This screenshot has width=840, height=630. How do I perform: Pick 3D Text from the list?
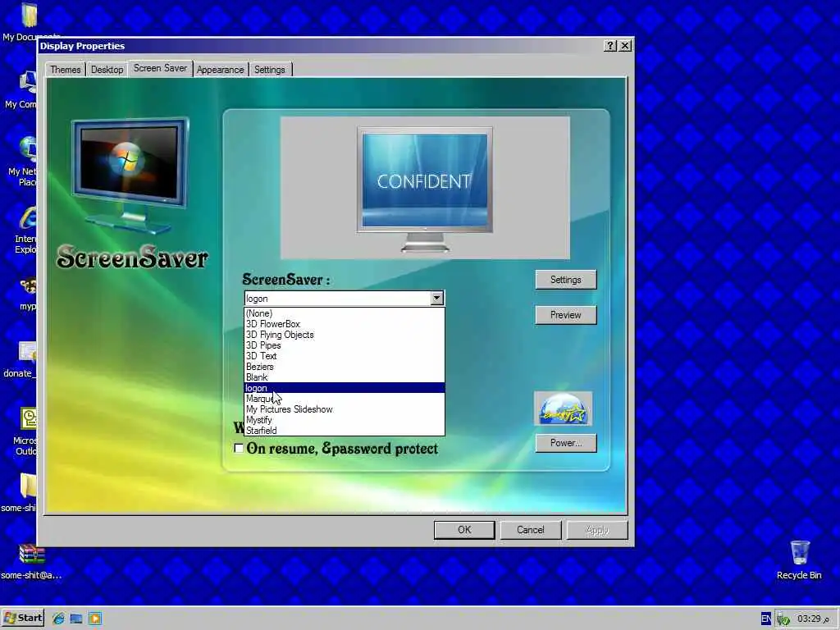click(344, 356)
